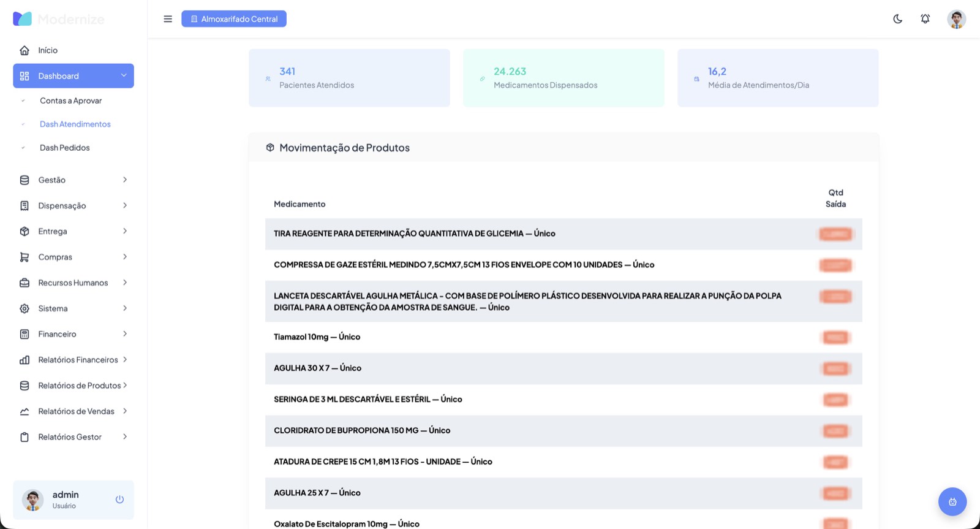The height and width of the screenshot is (529, 980).
Task: Click the Almoxarifado Central button
Action: pyautogui.click(x=234, y=19)
